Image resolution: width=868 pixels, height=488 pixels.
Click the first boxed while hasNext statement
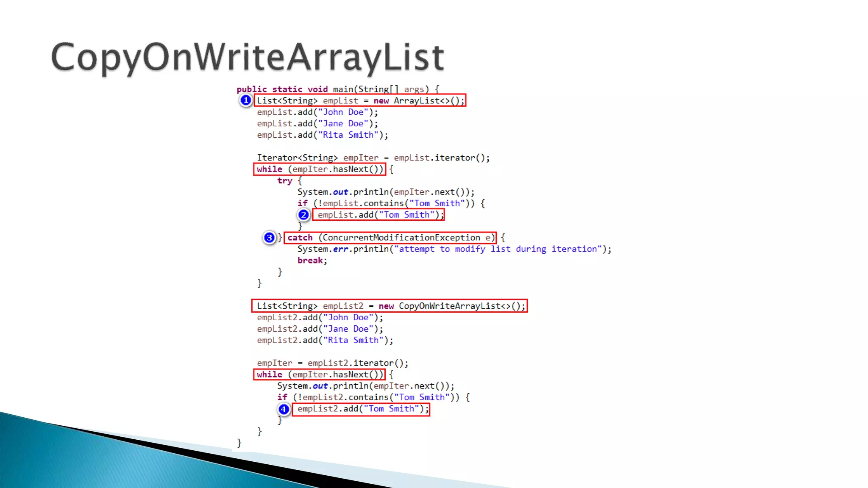320,169
